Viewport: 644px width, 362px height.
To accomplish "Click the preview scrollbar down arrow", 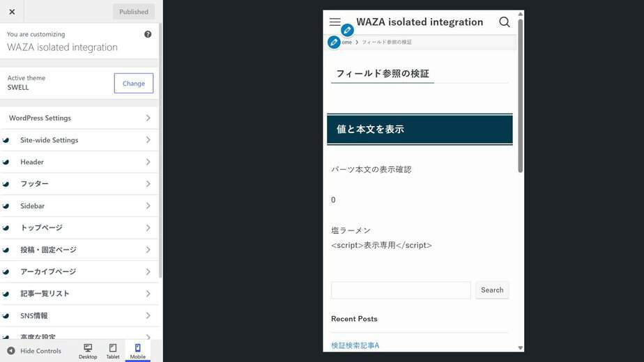I will pos(521,348).
